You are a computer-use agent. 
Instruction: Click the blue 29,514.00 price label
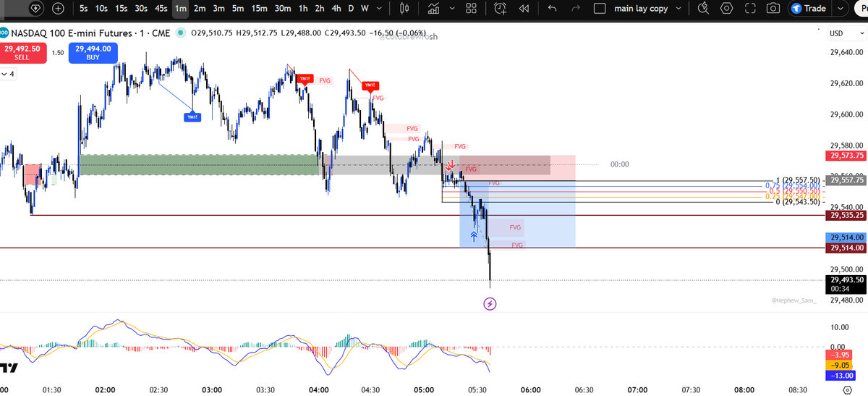(846, 237)
